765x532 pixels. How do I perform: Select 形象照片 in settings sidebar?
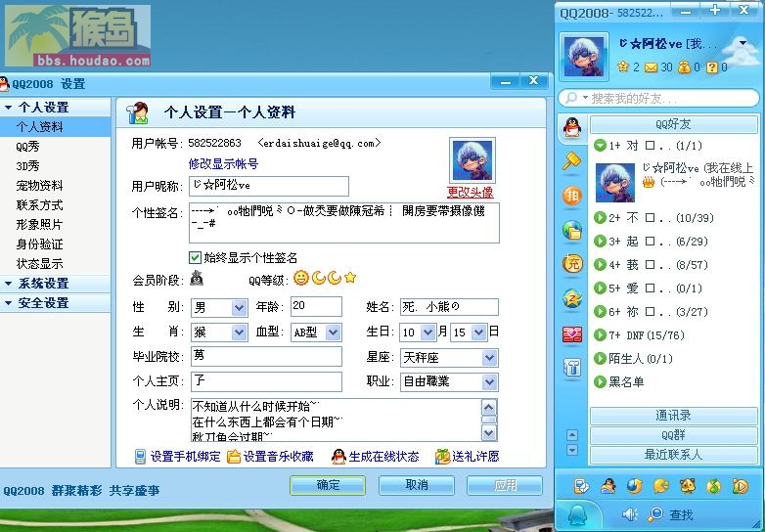coord(39,224)
